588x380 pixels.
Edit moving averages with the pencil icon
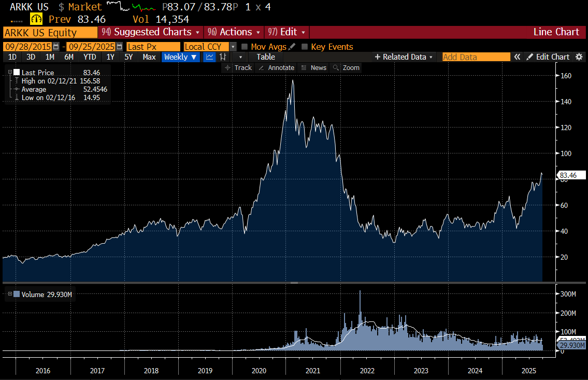click(x=292, y=47)
